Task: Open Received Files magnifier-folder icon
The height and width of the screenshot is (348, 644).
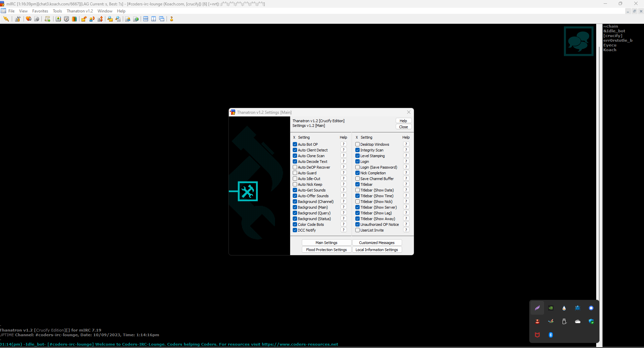Action: click(x=110, y=19)
